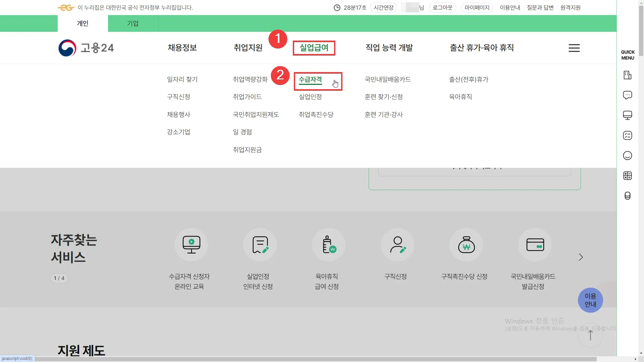This screenshot has width=644, height=362.
Task: Select 일 경험 submenu item
Action: click(242, 132)
